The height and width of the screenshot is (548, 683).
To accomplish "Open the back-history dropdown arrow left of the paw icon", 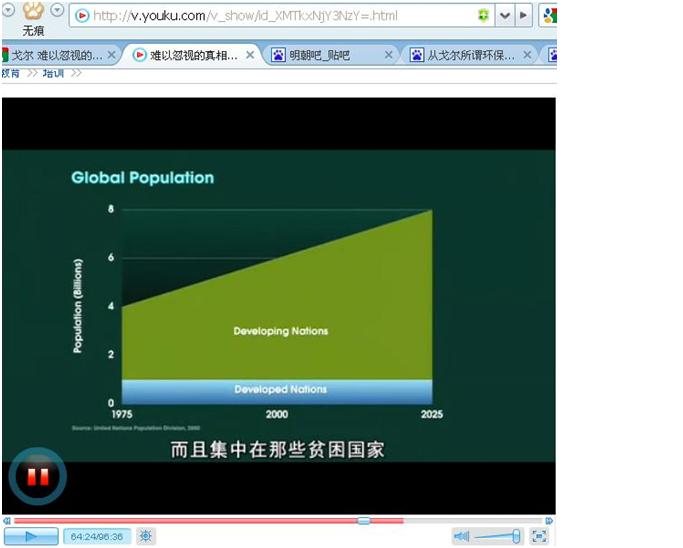I will click(8, 9).
